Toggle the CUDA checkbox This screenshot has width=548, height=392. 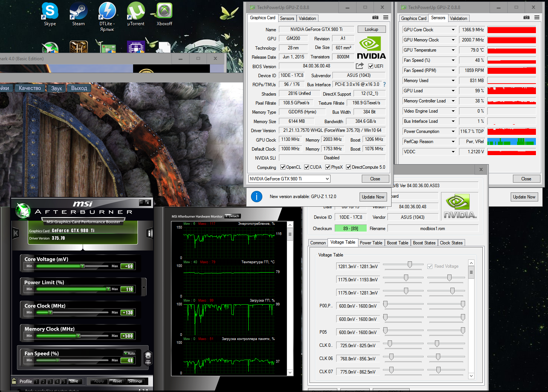[x=307, y=167]
